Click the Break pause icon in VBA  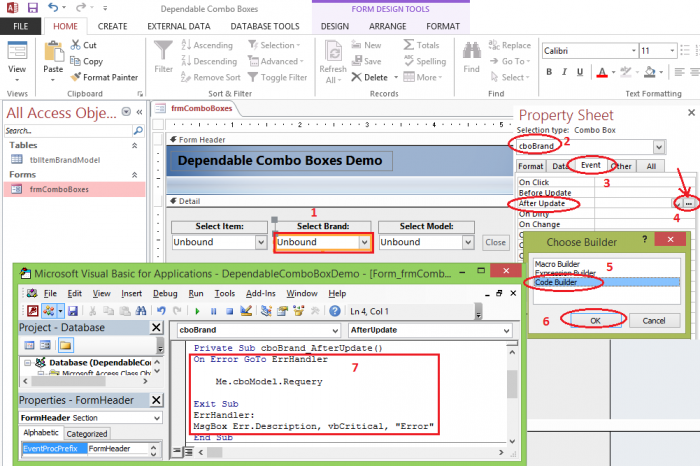click(213, 311)
